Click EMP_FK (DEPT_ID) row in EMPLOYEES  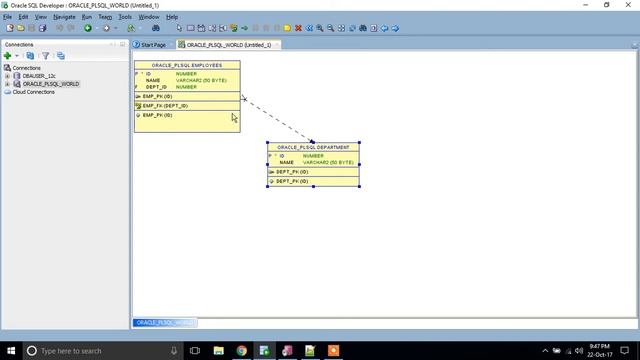tap(187, 106)
